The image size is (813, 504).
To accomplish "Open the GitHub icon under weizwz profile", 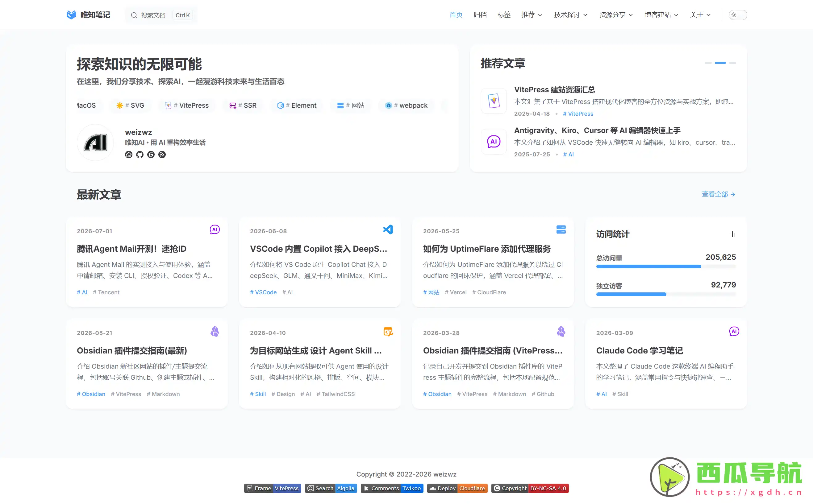I will (x=140, y=154).
